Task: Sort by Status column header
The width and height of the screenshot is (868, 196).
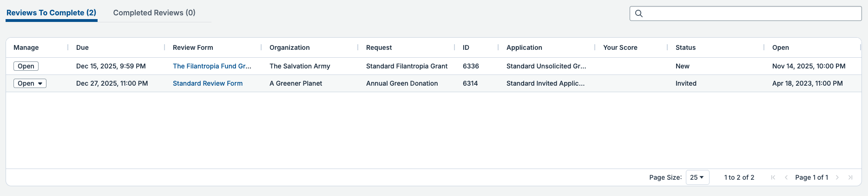Action: 685,47
